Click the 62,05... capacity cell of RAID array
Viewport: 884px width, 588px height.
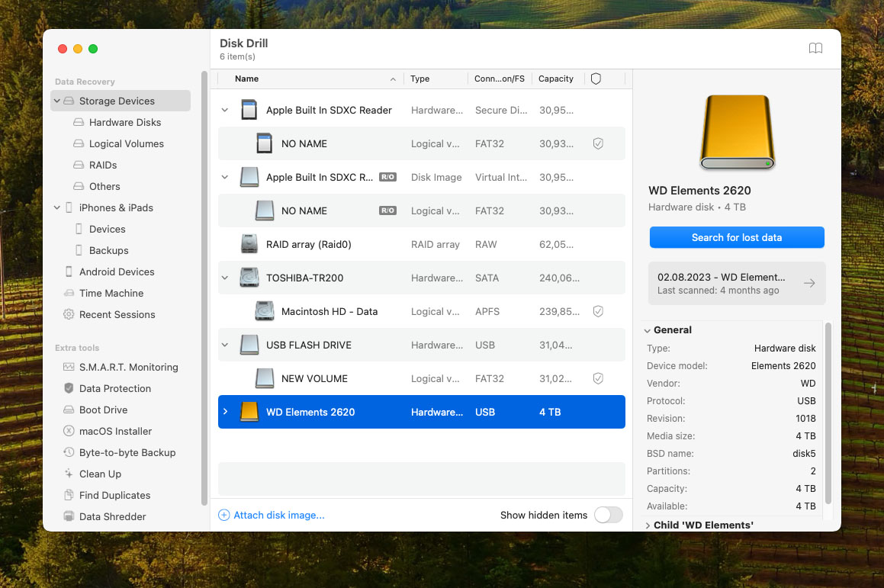(557, 244)
